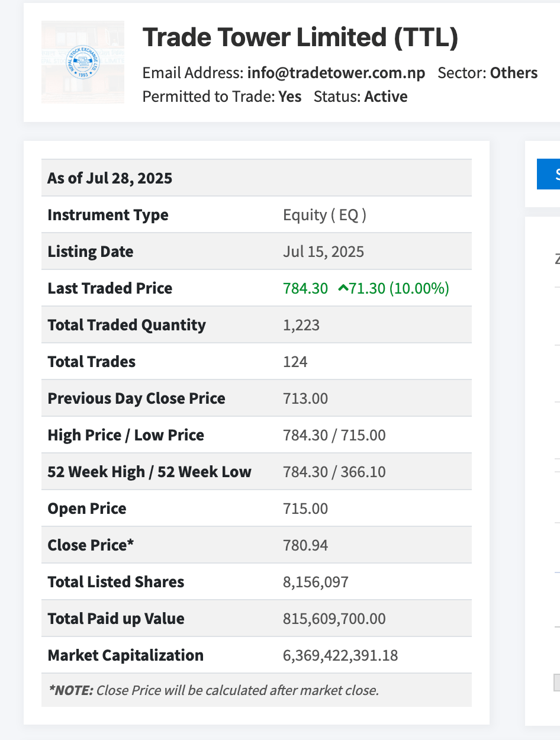Select the Total Listed Shares value 8,156,097
The width and height of the screenshot is (560, 740).
316,582
